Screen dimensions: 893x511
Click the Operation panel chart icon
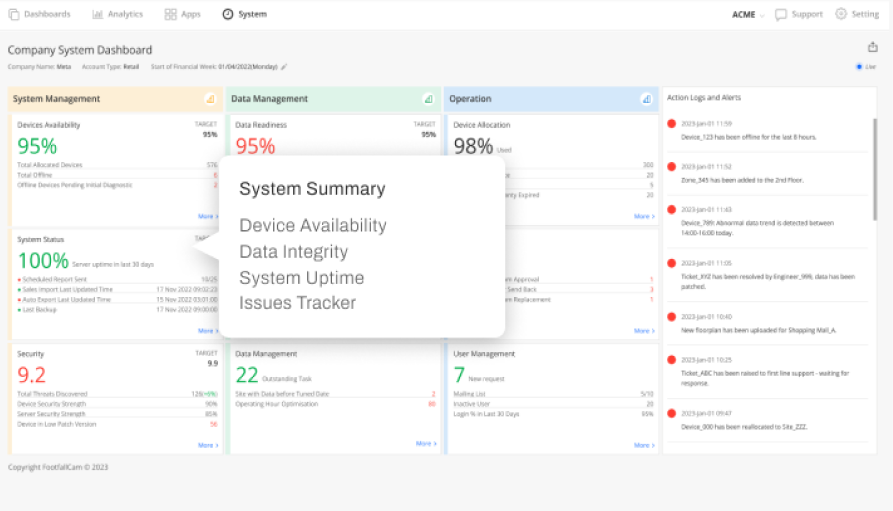point(646,99)
